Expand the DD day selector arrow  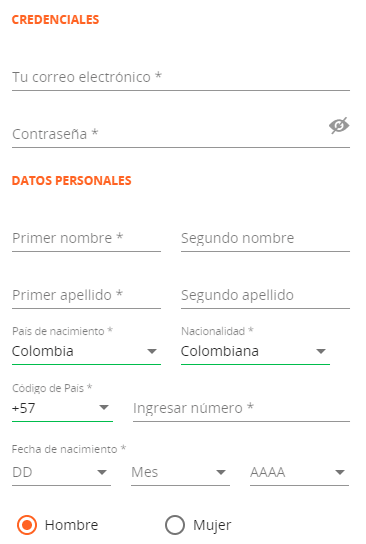point(102,472)
